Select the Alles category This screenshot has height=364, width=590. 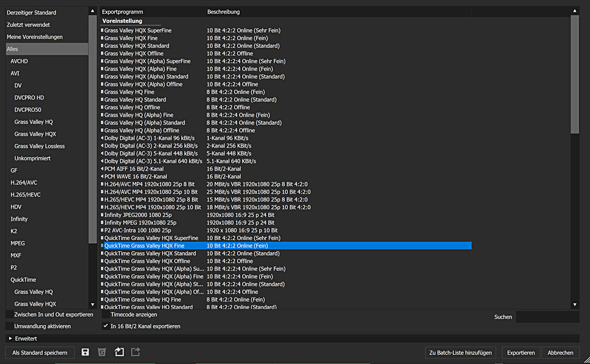click(x=47, y=49)
